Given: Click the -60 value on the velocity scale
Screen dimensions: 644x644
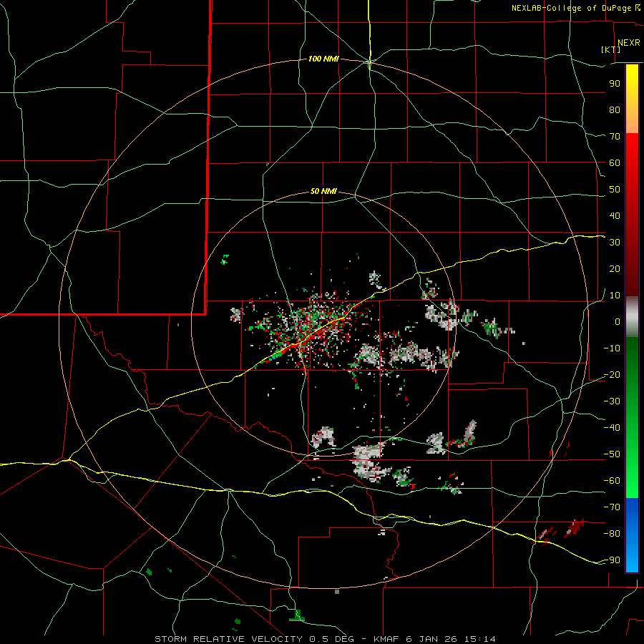Looking at the screenshot, I should point(612,481).
